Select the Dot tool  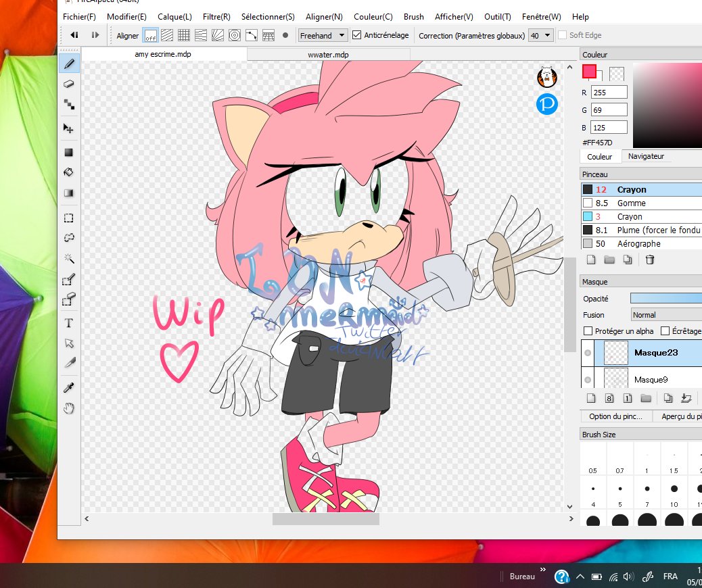pos(69,104)
